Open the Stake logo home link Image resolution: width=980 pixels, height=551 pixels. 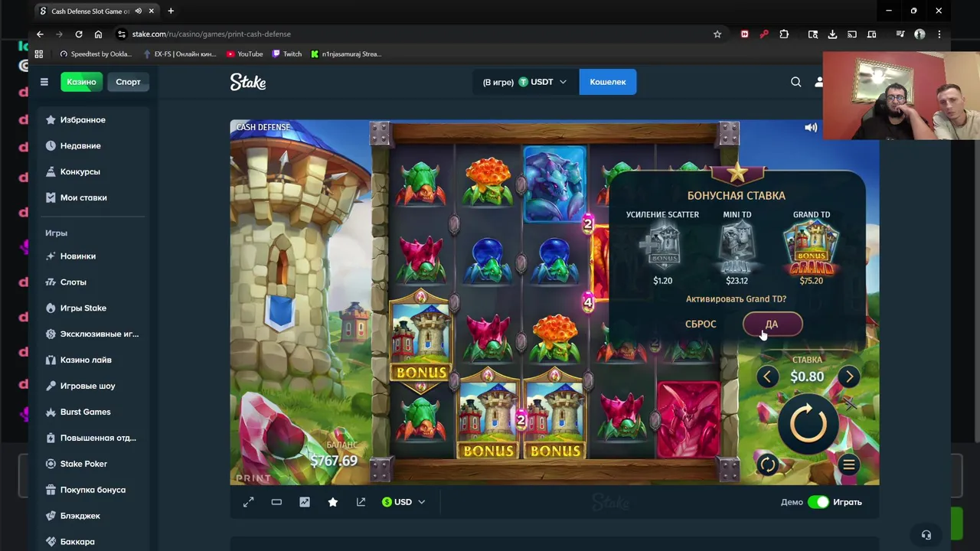coord(248,82)
